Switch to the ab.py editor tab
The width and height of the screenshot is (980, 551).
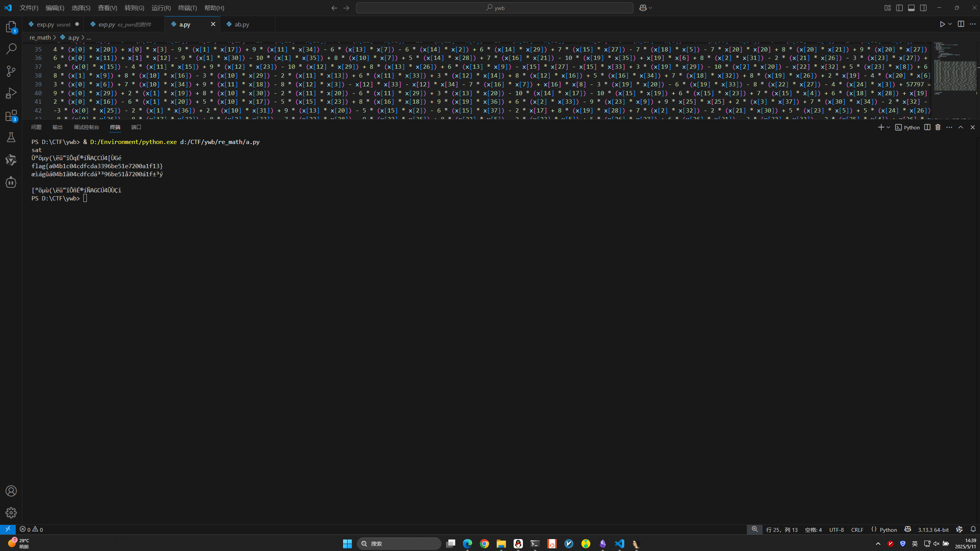[242, 24]
